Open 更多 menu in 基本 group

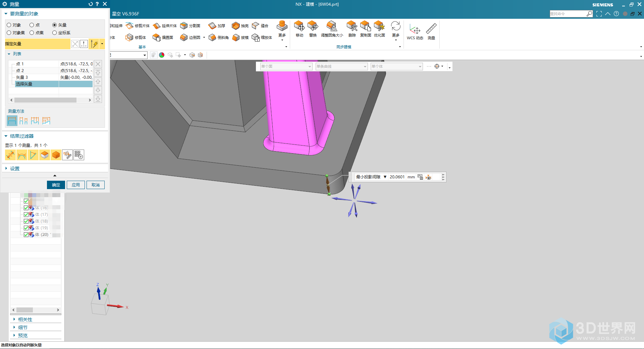(x=282, y=31)
